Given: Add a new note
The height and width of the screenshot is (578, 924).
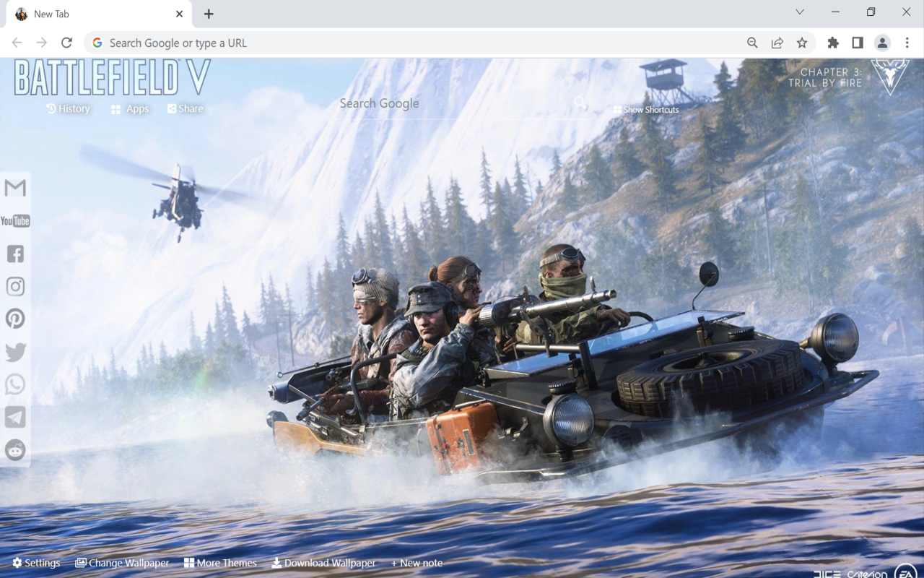Looking at the screenshot, I should (417, 563).
